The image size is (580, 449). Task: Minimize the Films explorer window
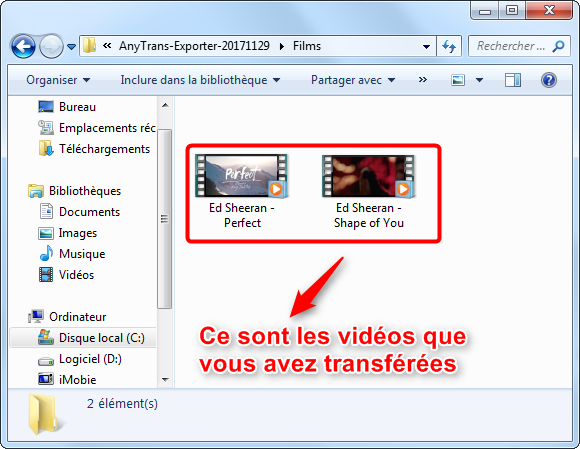click(x=485, y=11)
